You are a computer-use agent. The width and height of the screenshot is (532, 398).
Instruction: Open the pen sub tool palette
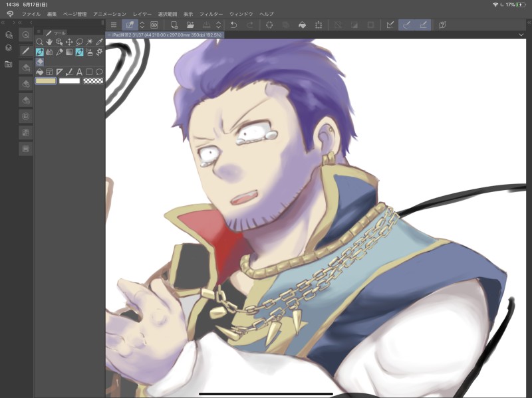[25, 51]
